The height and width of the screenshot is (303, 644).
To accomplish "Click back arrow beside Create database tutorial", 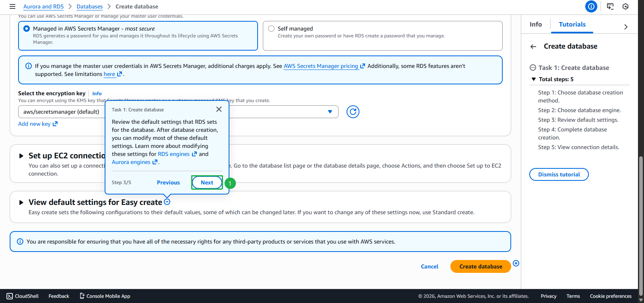I will click(533, 47).
